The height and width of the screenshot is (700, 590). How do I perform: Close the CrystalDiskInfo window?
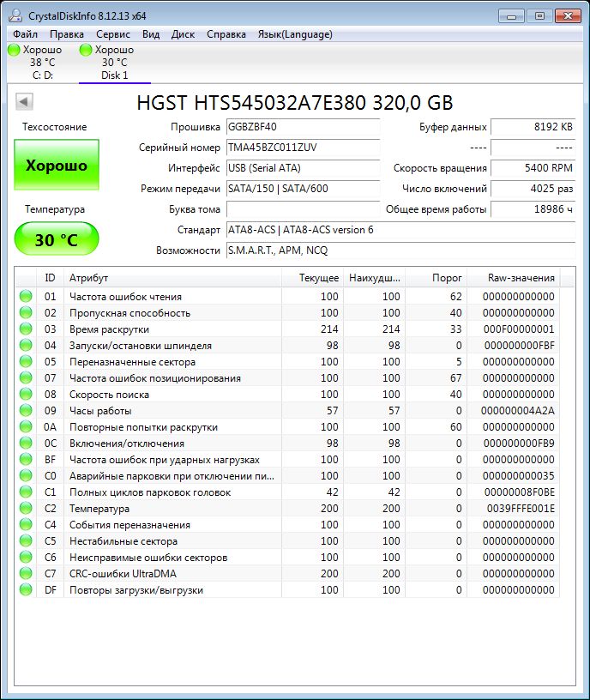(568, 16)
